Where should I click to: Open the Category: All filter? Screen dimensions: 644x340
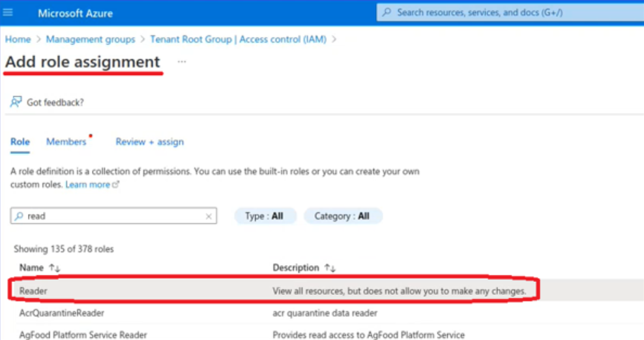click(342, 216)
